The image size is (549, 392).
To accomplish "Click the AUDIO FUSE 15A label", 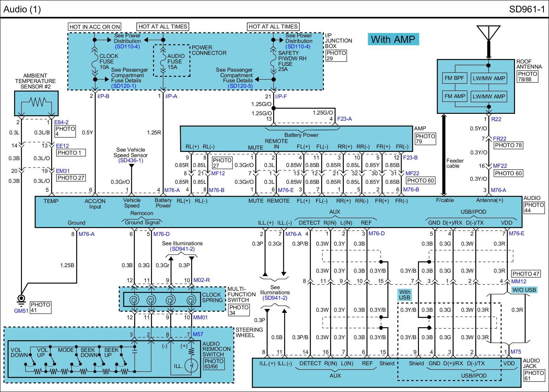I will [x=176, y=61].
